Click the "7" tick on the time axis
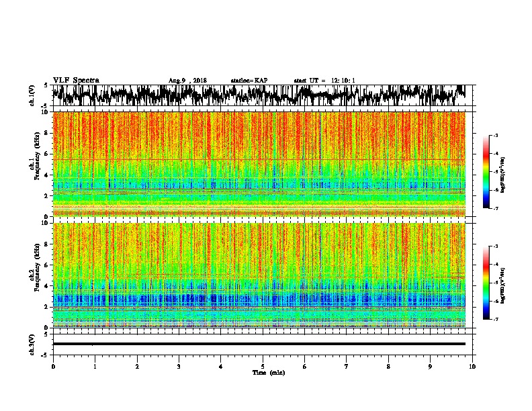This screenshot has height=411, width=532. pyautogui.click(x=347, y=367)
